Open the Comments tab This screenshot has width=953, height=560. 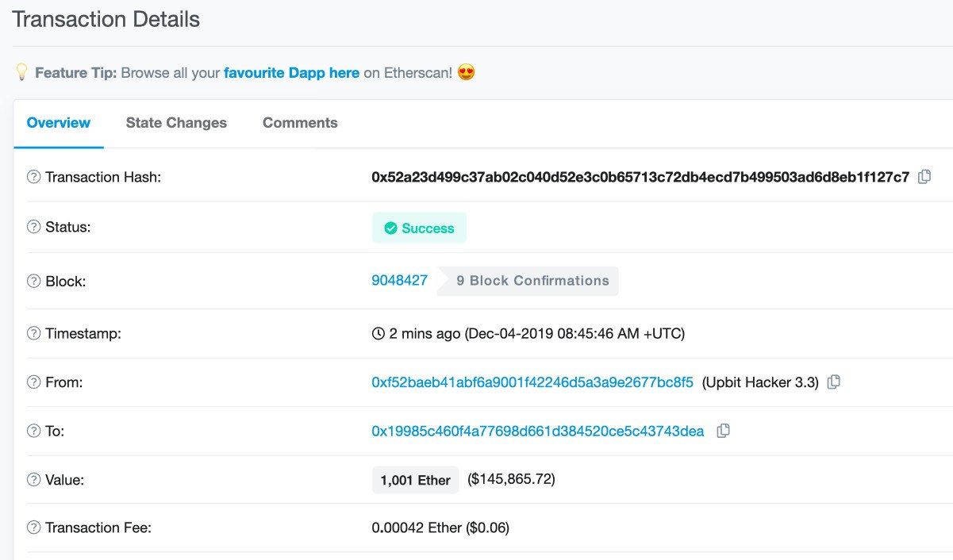[300, 123]
